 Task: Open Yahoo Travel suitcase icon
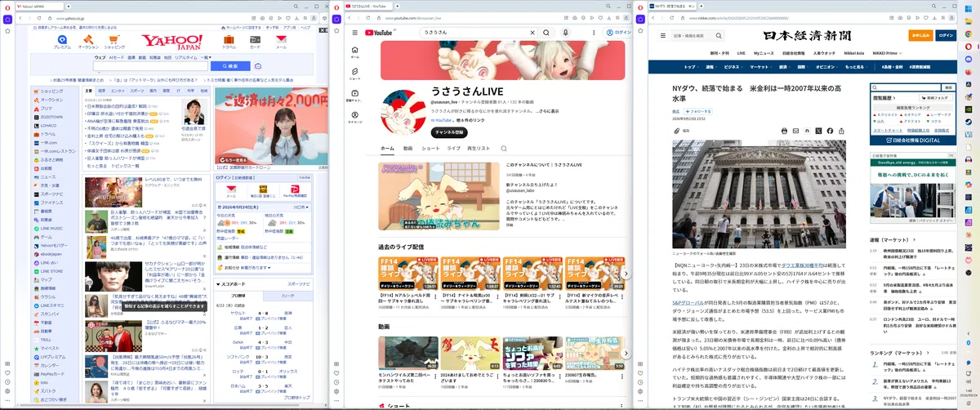tap(229, 41)
